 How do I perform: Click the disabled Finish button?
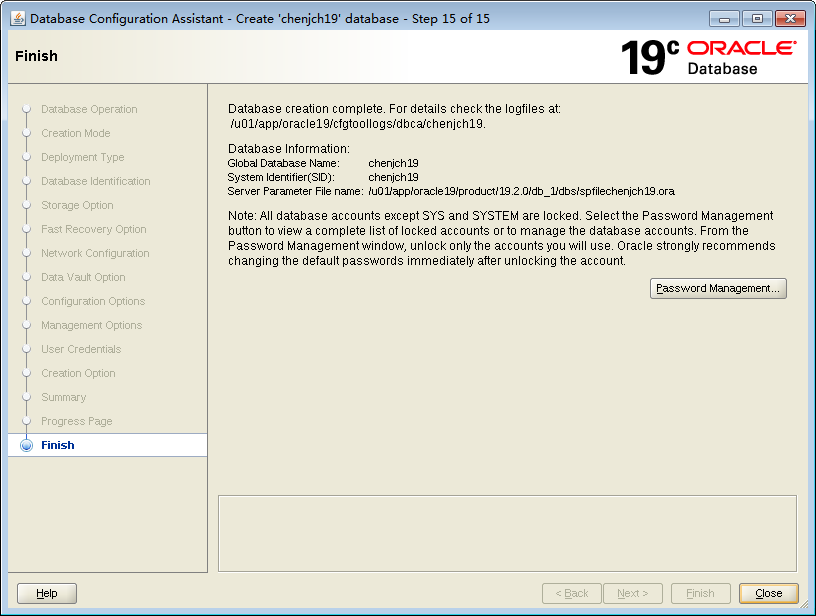(x=700, y=593)
